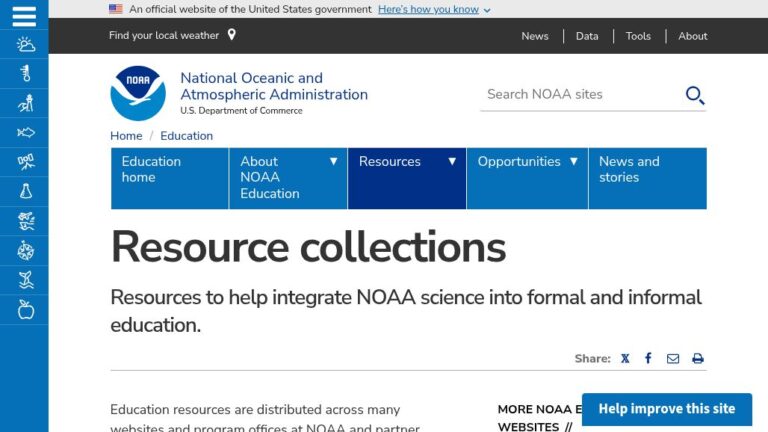
Task: Open the News top menu link
Action: click(x=535, y=36)
